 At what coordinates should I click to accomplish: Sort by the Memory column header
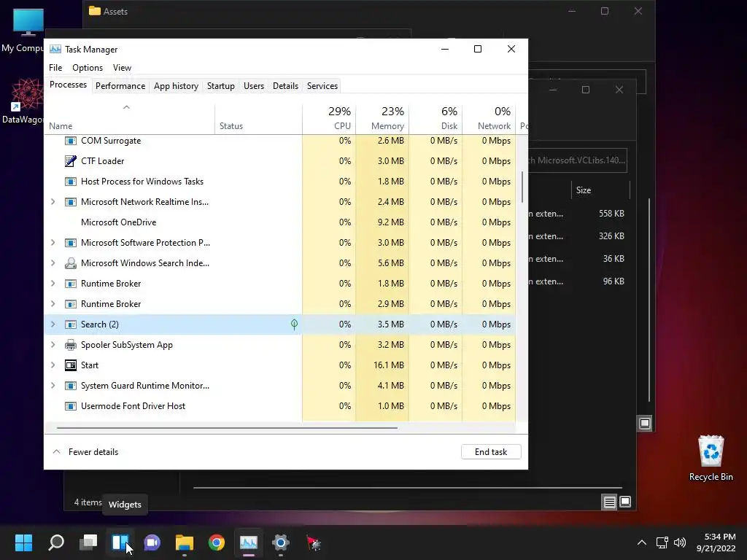point(382,119)
